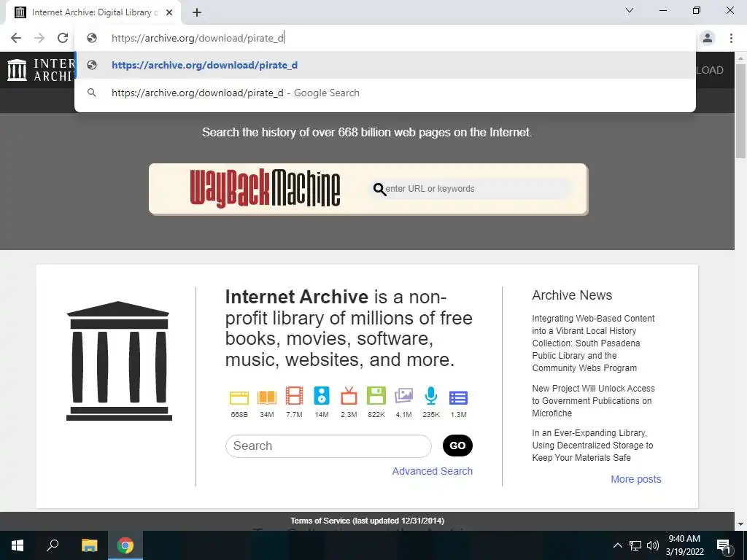Go back with the browser back arrow
This screenshot has height=560, width=747.
click(16, 38)
